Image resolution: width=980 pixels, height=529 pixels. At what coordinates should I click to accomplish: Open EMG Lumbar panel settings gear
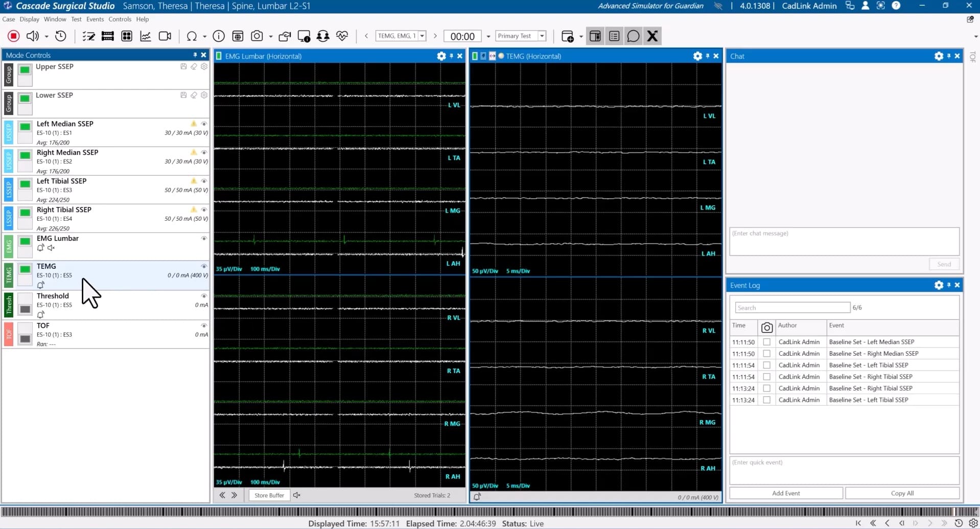point(441,56)
